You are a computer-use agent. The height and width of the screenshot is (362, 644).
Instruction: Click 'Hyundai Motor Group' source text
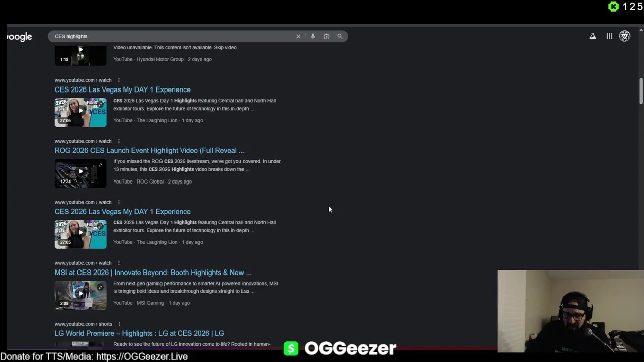point(160,59)
